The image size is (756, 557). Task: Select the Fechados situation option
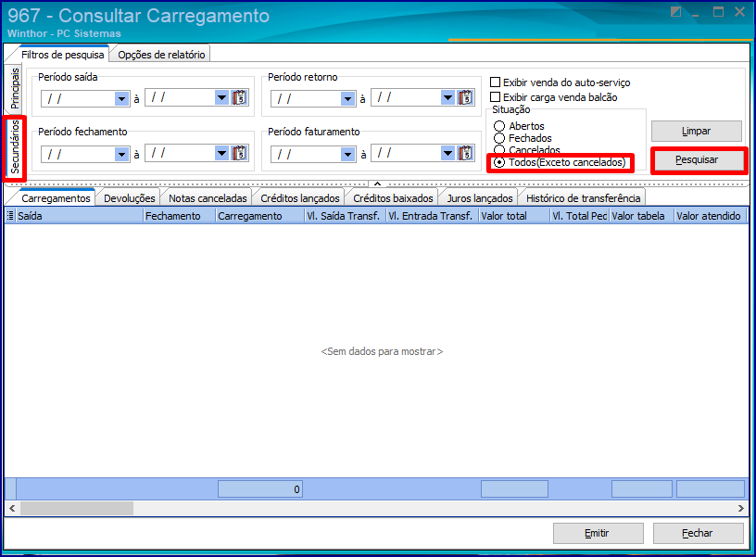(x=499, y=138)
